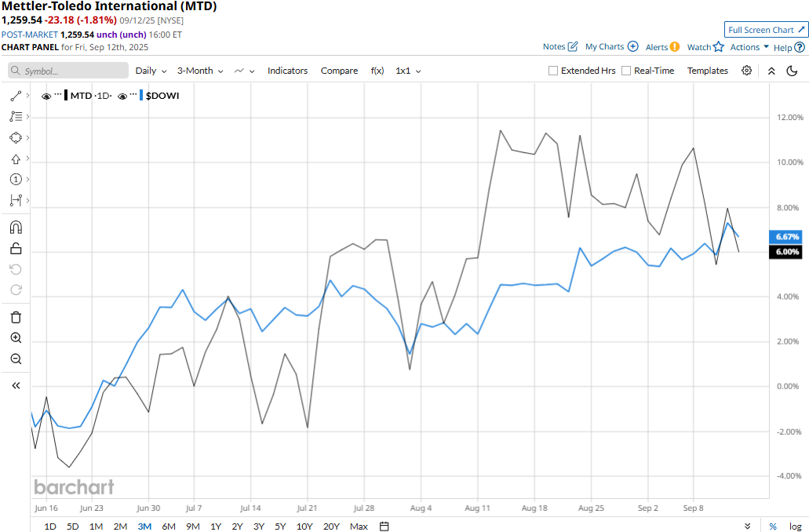Open the MTD series options ellipsis
809x532 pixels.
58,95
